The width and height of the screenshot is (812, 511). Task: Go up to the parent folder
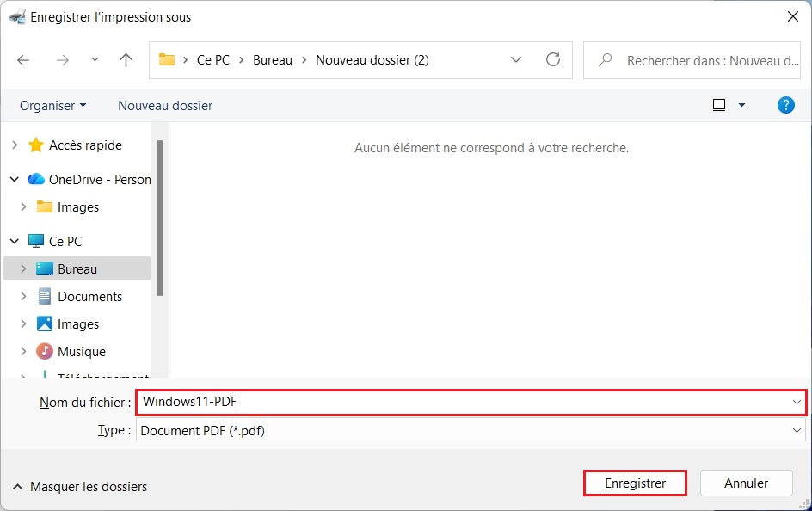pos(125,60)
